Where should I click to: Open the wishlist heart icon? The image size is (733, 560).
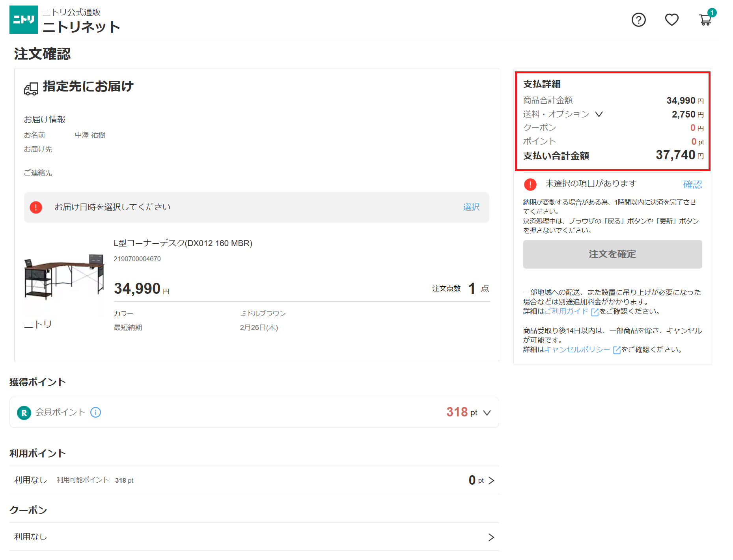click(672, 19)
